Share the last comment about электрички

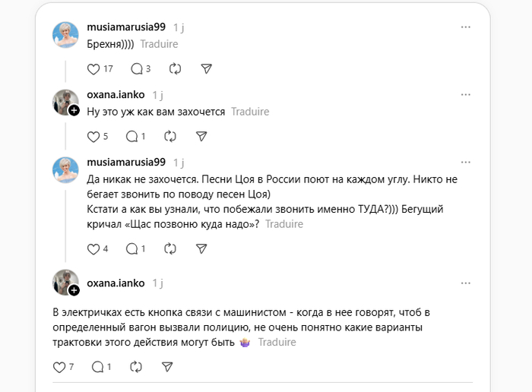point(167,367)
